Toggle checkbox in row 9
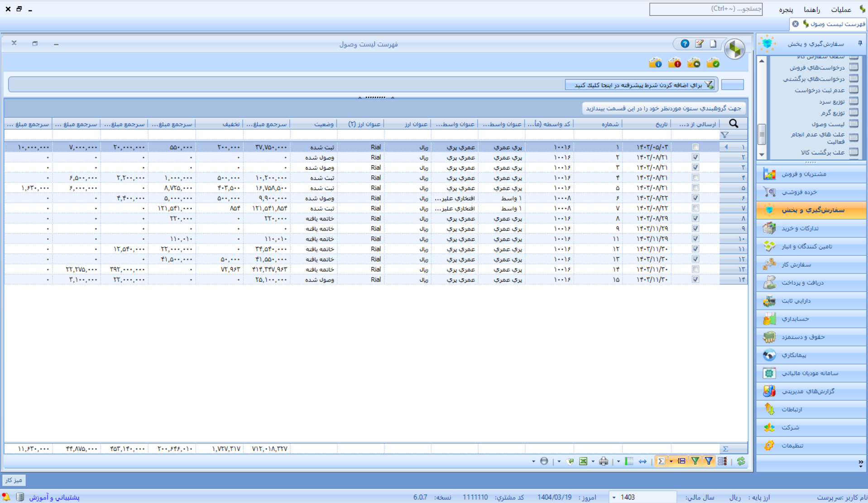 695,229
